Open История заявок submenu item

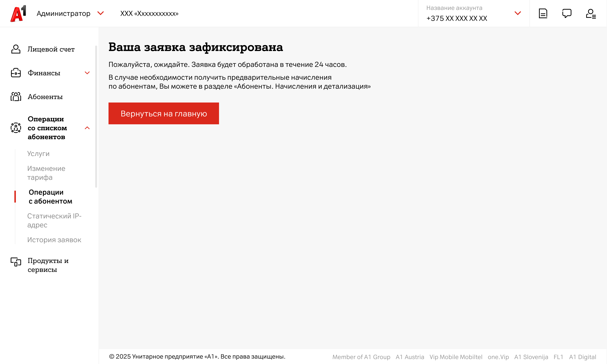click(54, 240)
